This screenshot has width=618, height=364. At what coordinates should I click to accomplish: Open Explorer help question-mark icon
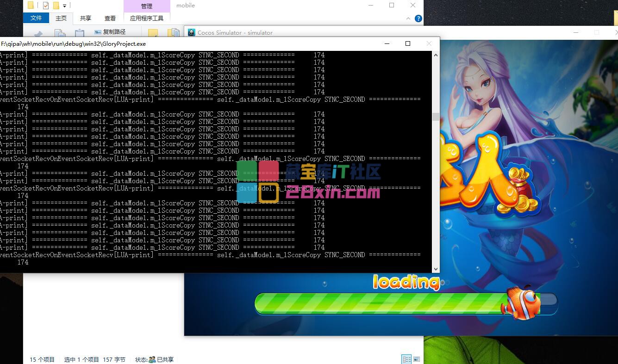(x=418, y=19)
